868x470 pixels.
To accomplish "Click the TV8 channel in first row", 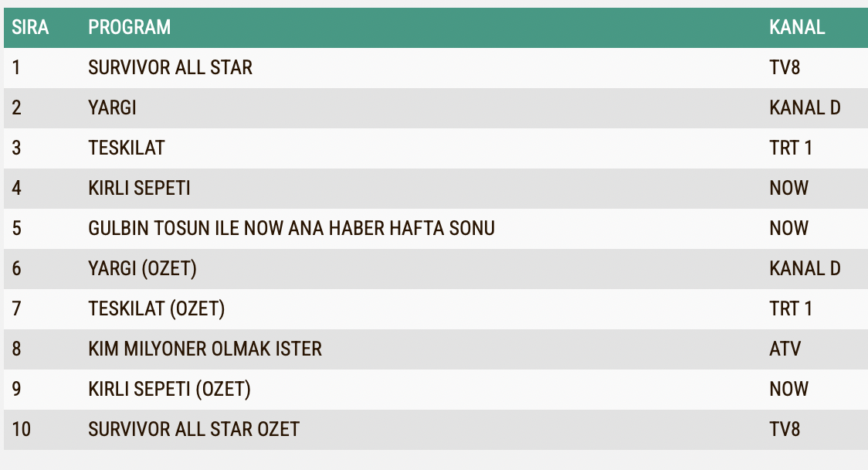I will coord(785,67).
